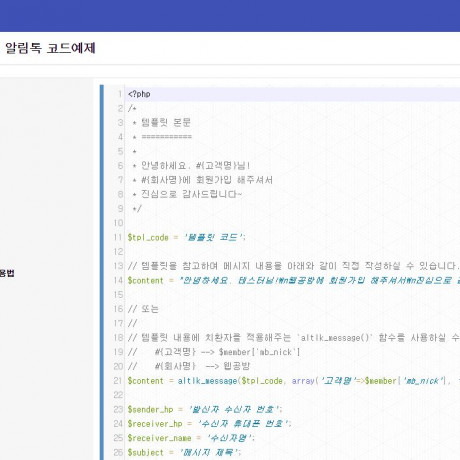Image resolution: width=460 pixels, height=460 pixels.
Task: Click the 안녕하세요, #{고객명}님! comment line
Action: pos(191,166)
